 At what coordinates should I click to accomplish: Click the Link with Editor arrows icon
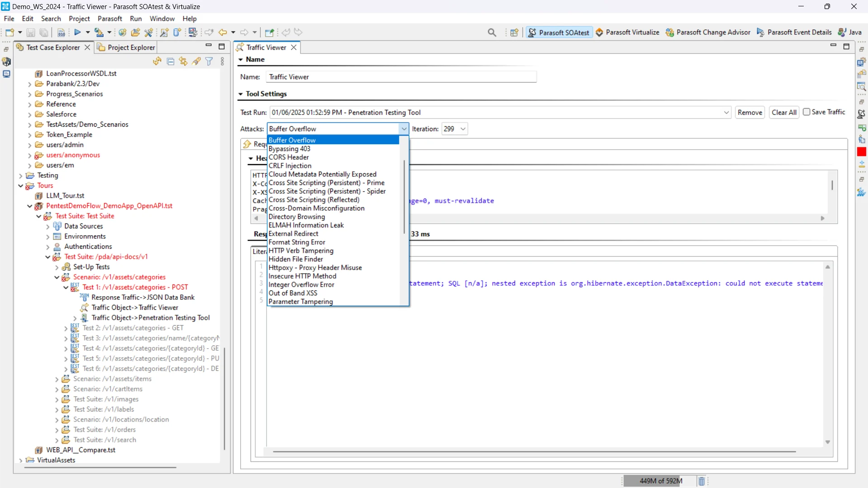[183, 62]
